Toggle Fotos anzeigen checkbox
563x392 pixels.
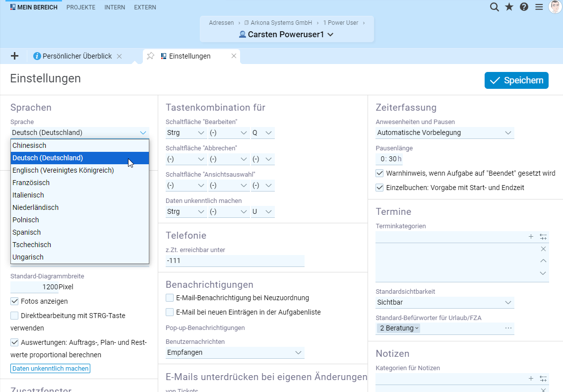click(x=14, y=301)
